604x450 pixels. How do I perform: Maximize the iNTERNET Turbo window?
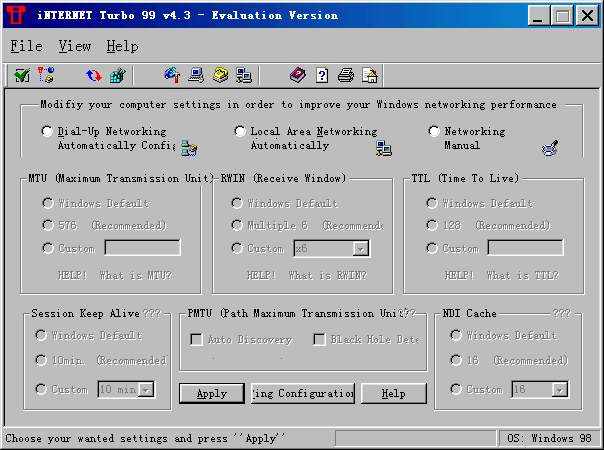(x=562, y=16)
